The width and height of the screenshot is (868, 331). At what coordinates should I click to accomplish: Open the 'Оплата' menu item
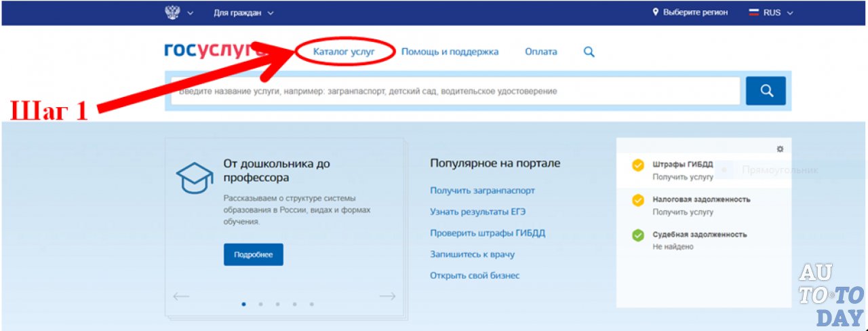(541, 52)
